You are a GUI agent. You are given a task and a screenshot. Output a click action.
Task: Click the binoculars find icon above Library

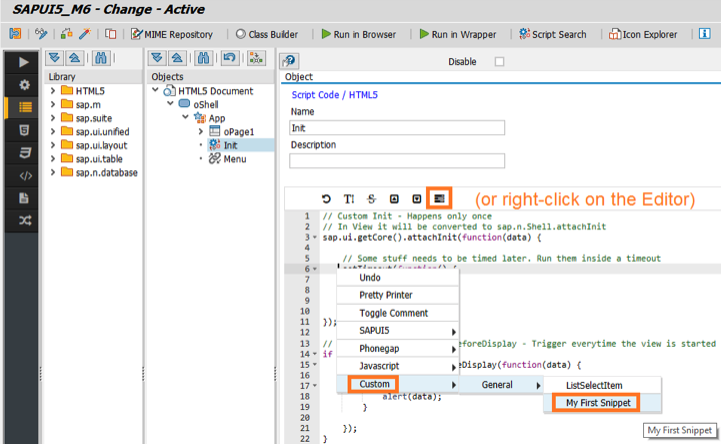100,58
